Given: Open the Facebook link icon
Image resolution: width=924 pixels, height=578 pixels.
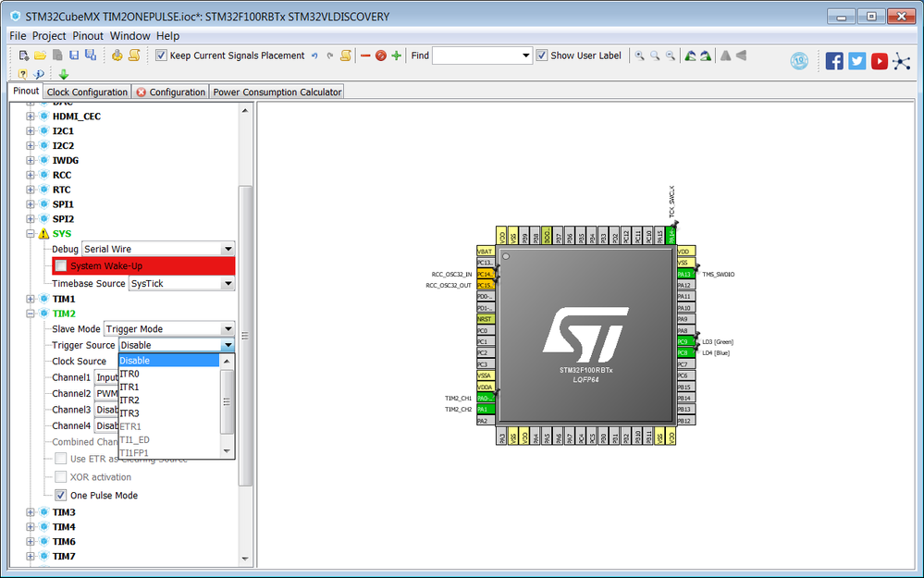Looking at the screenshot, I should (x=834, y=61).
